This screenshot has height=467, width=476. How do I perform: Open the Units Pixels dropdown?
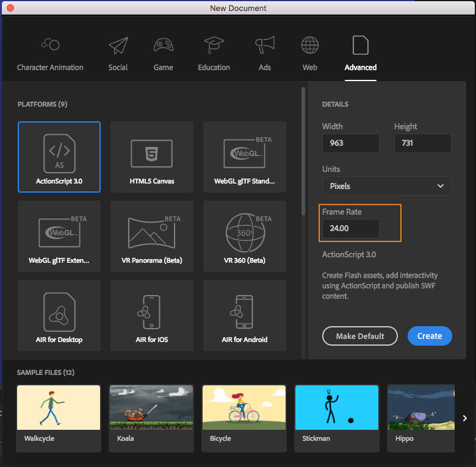tap(386, 186)
